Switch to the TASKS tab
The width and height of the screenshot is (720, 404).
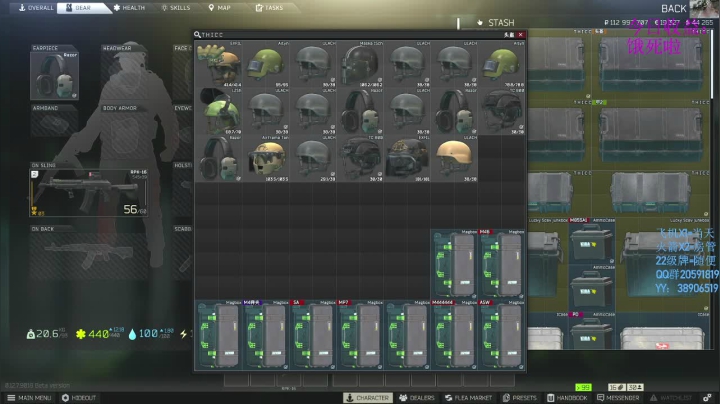pos(270,8)
